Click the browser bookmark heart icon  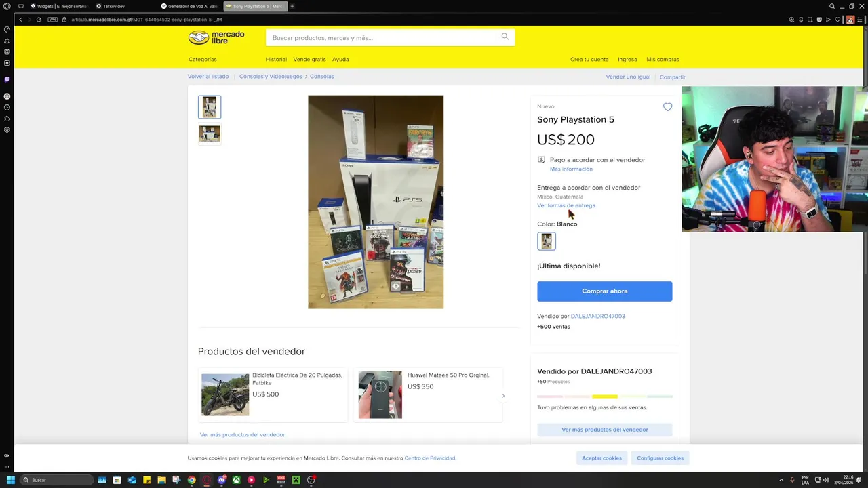[x=838, y=20]
